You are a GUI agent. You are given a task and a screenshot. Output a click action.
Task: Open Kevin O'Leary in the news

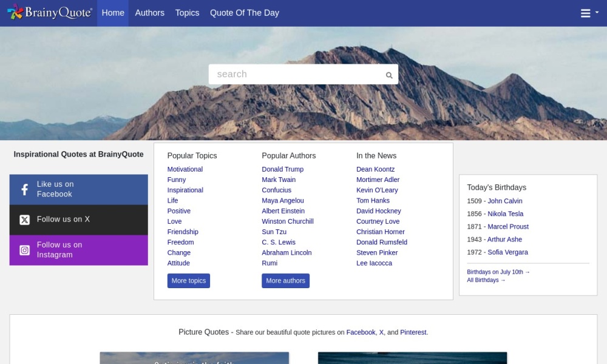[x=377, y=190]
